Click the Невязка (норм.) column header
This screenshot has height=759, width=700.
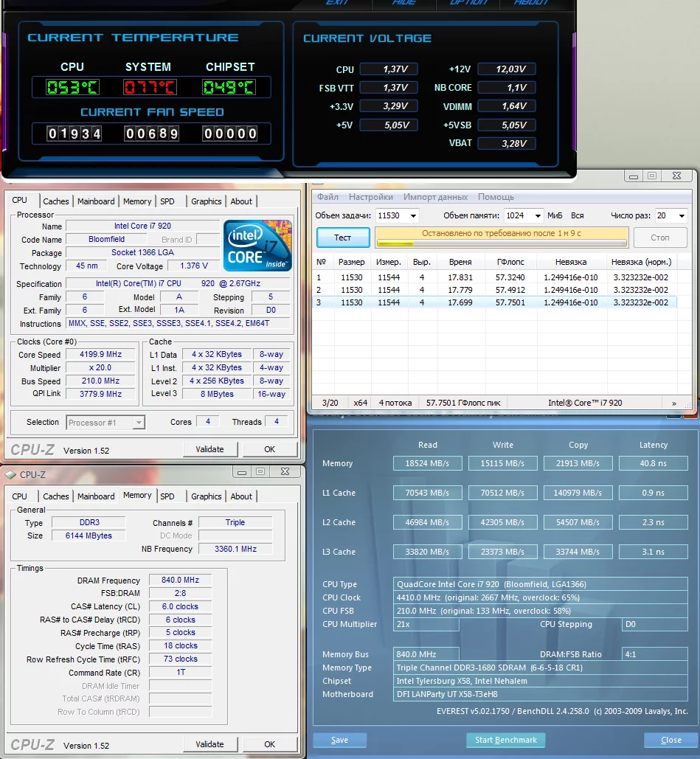(642, 262)
